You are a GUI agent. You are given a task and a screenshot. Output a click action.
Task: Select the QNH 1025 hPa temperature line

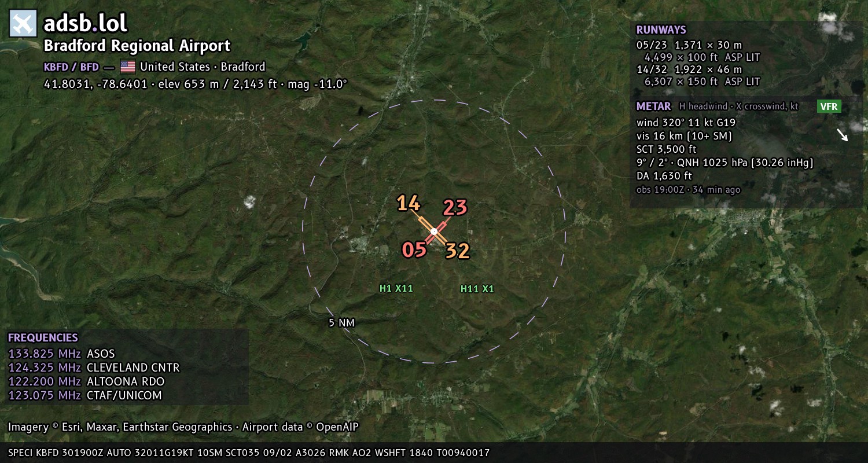pyautogui.click(x=725, y=163)
